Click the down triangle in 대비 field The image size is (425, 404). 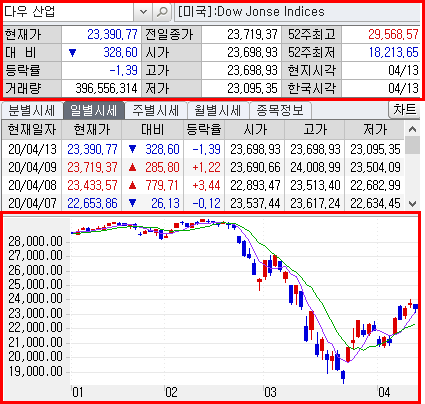pos(73,53)
